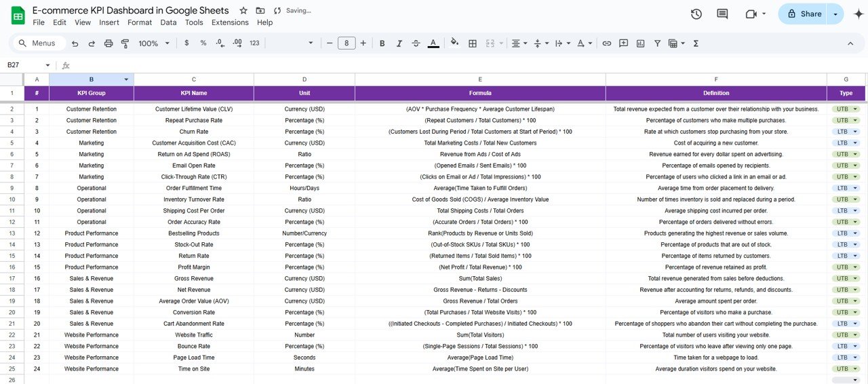Viewport: 868px width, 384px height.
Task: Select the 'Customer Lifetime Value (CLV)' cell
Action: coord(194,109)
